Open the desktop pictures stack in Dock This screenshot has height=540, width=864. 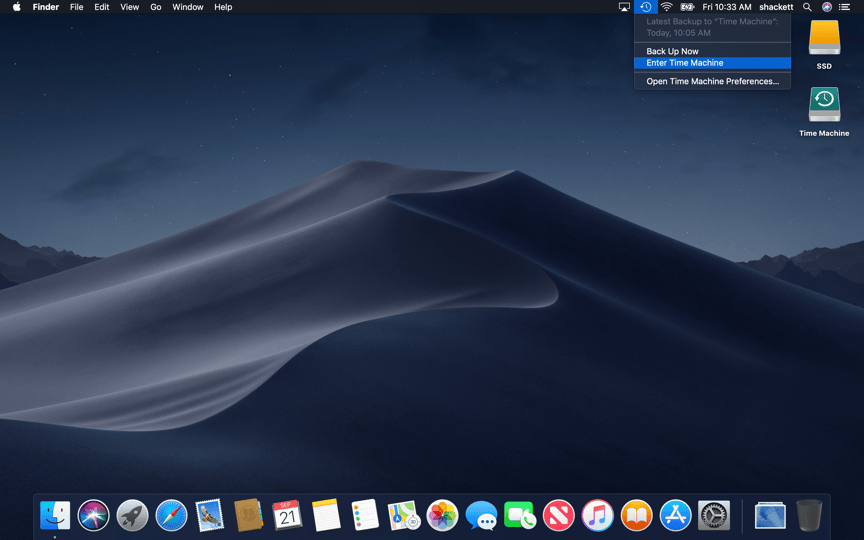coord(770,515)
